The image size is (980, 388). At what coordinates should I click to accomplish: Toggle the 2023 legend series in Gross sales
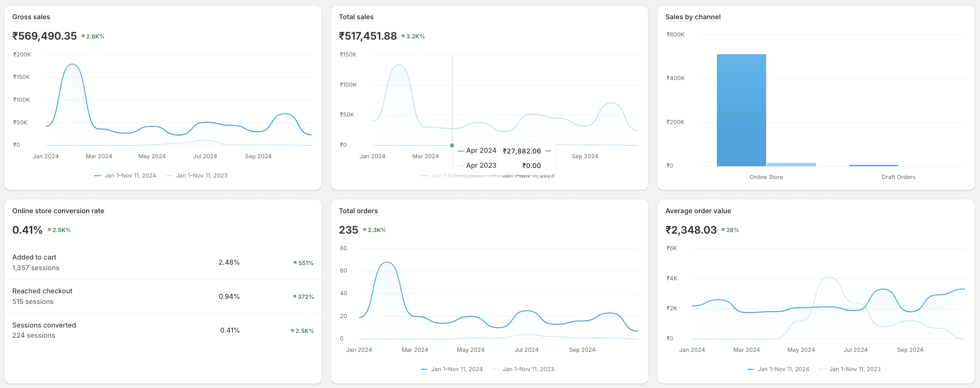197,176
